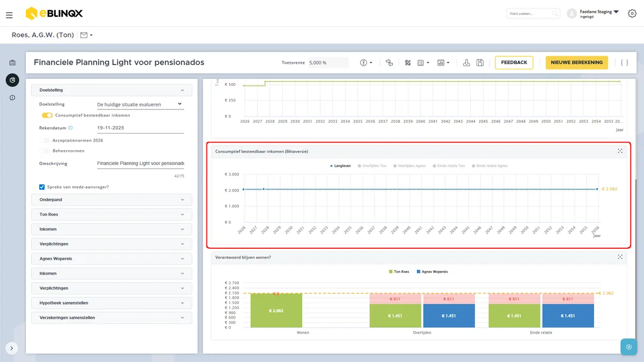The height and width of the screenshot is (362, 644).
Task: Toggle Consumptief besteedbaar inkomen switch
Action: click(47, 115)
